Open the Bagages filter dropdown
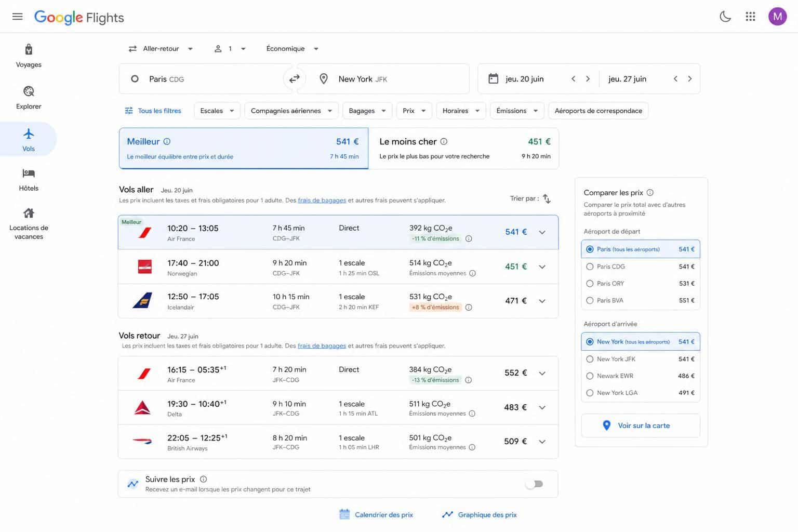The width and height of the screenshot is (798, 532). click(x=367, y=111)
